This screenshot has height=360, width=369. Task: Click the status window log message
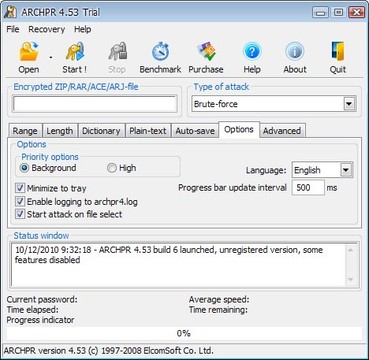pos(169,255)
